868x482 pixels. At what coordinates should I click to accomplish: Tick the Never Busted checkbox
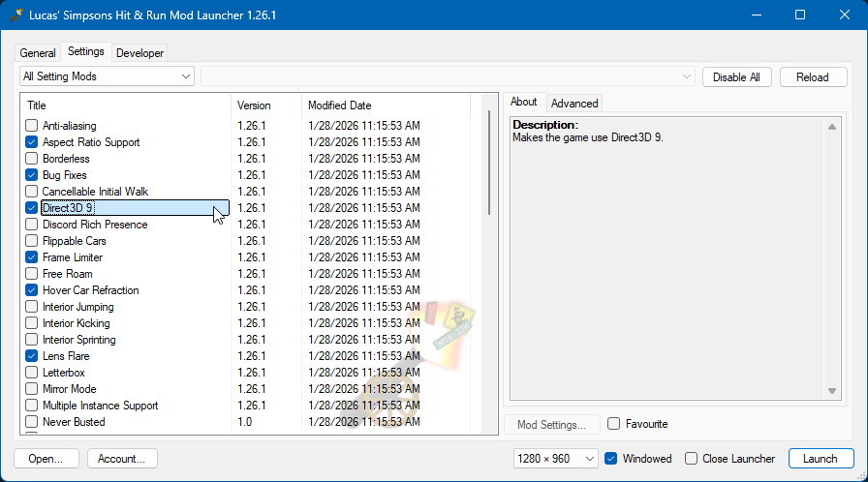pyautogui.click(x=32, y=422)
